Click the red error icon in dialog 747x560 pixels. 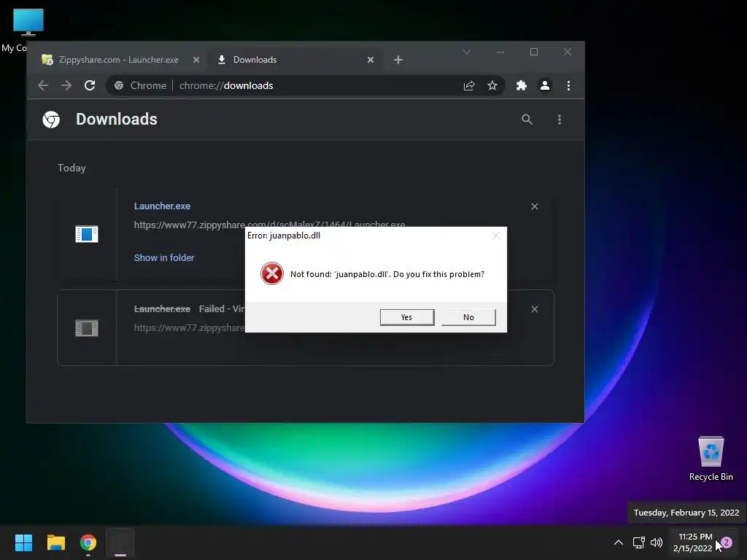coord(272,274)
